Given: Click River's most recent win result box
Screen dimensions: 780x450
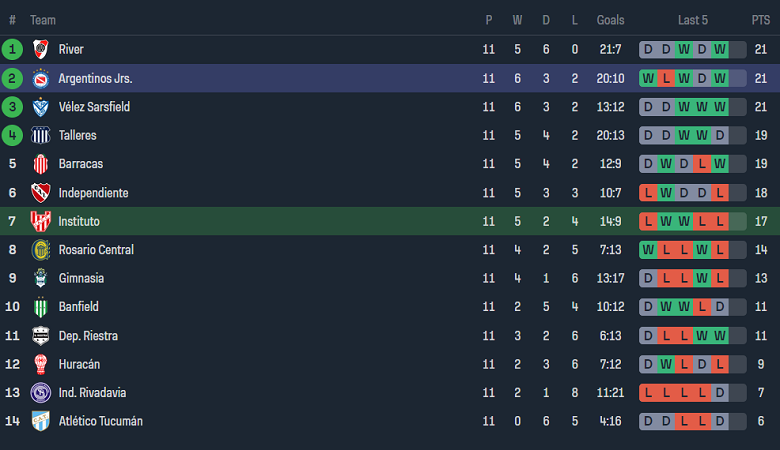Looking at the screenshot, I should coord(737,49).
